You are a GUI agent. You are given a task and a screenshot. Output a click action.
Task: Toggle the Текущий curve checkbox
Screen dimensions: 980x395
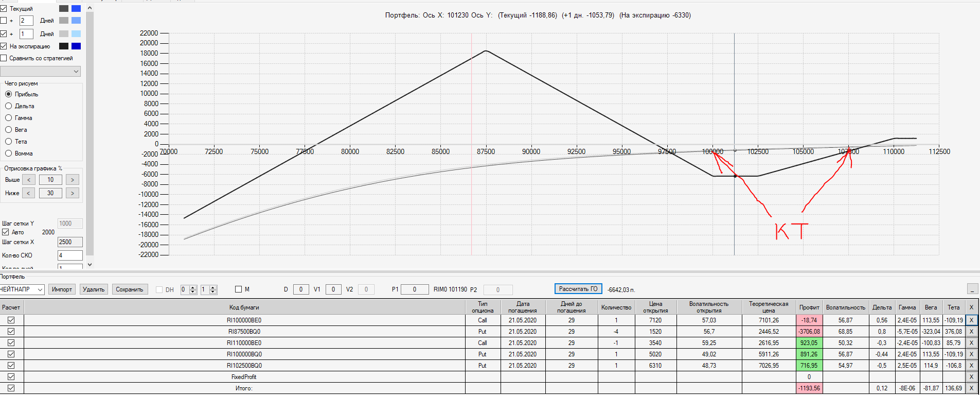tap(4, 9)
